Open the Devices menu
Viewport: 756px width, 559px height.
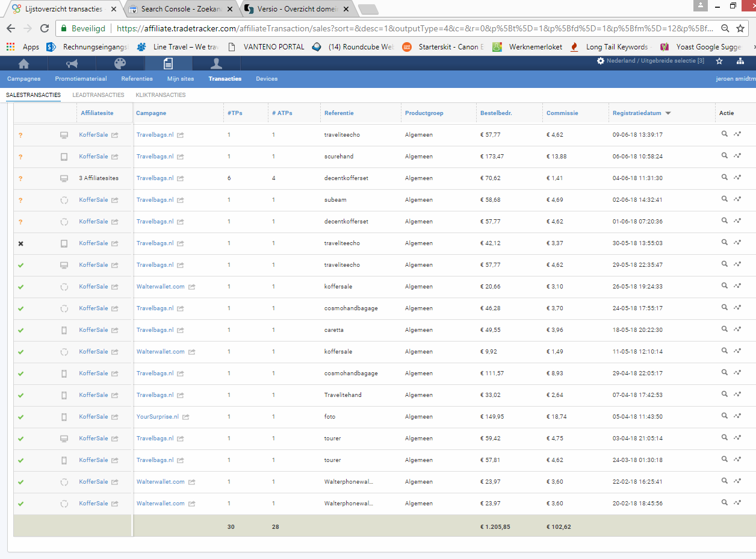click(267, 79)
